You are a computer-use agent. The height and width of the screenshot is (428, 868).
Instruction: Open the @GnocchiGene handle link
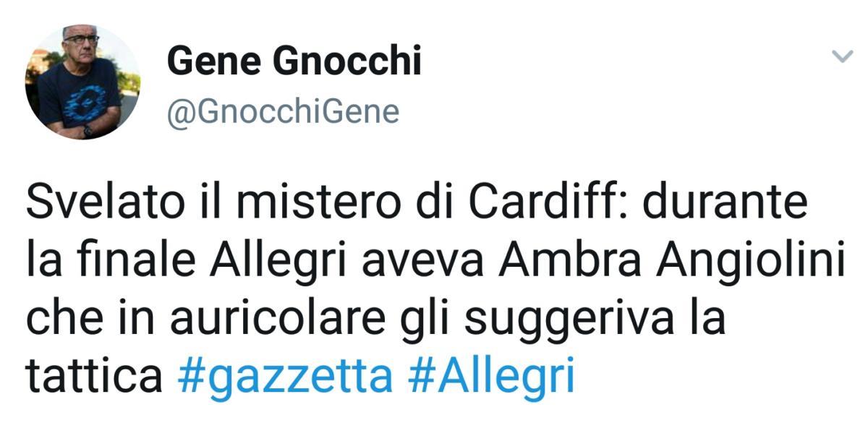pyautogui.click(x=283, y=112)
